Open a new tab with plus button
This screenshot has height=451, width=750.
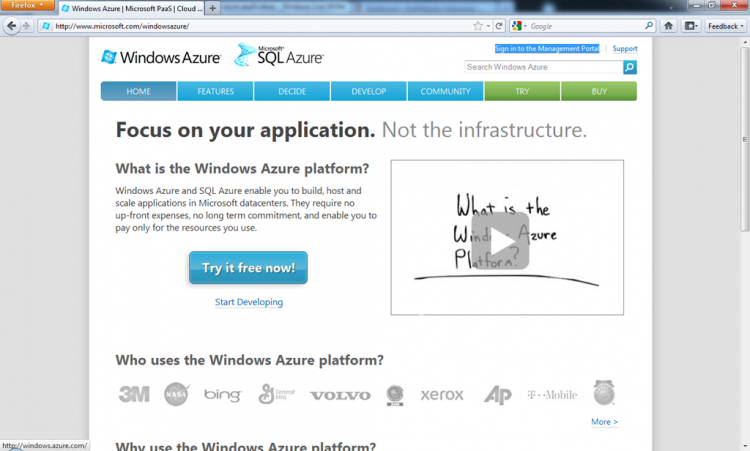(212, 8)
